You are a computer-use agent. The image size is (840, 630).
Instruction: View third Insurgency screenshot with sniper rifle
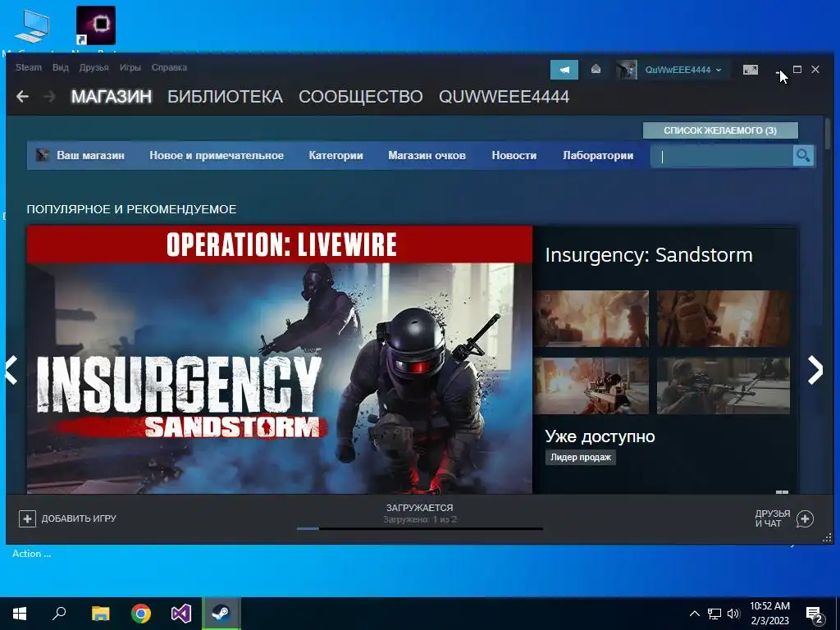[x=591, y=386]
